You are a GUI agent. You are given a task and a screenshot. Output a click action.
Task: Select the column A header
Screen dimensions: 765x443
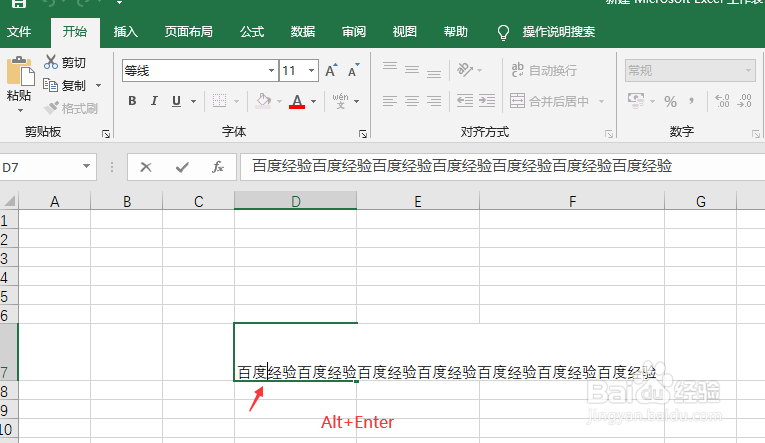tap(55, 201)
